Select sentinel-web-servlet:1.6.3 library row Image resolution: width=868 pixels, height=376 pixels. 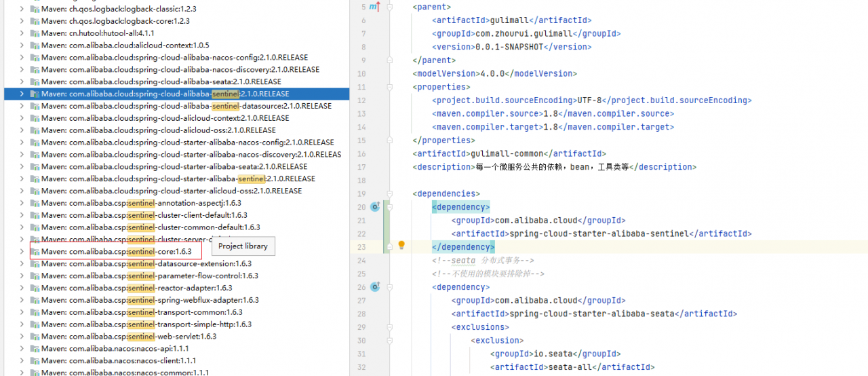[176, 336]
